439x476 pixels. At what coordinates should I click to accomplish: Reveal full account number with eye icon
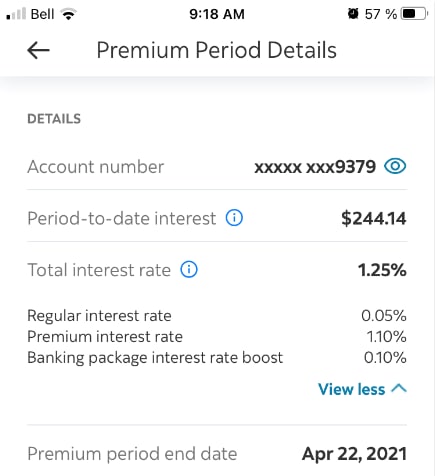[x=395, y=166]
